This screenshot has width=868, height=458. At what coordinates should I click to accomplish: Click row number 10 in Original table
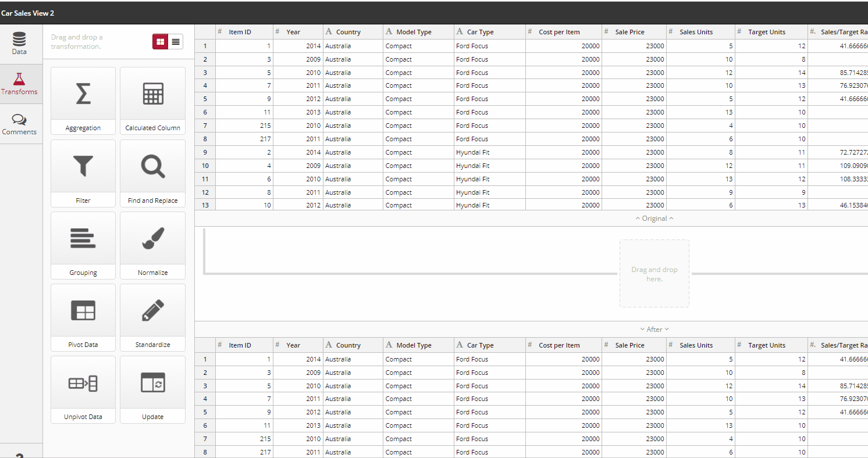point(205,166)
